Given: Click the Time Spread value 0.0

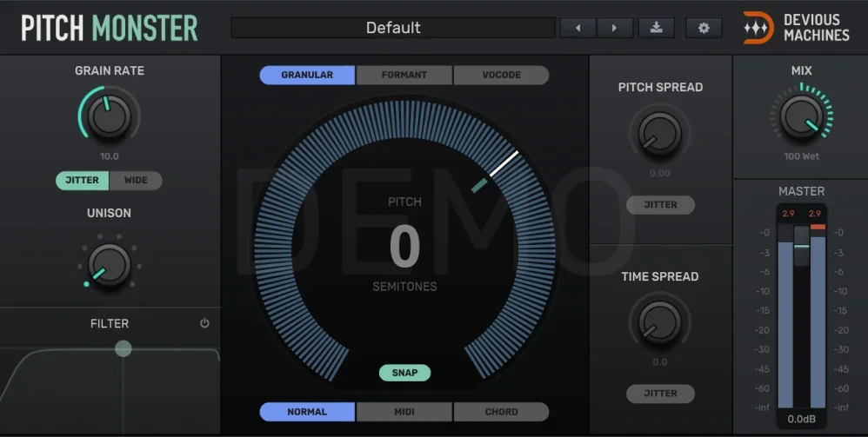Looking at the screenshot, I should pos(660,362).
